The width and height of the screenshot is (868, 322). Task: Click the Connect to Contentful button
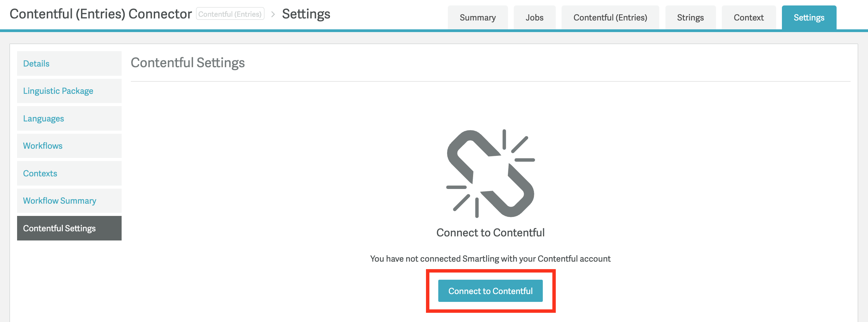pyautogui.click(x=490, y=291)
